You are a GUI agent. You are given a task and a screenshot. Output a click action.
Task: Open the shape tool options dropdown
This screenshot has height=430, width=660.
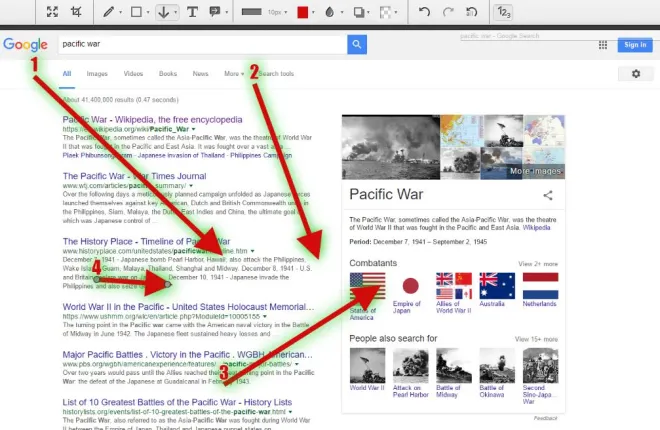tap(148, 12)
